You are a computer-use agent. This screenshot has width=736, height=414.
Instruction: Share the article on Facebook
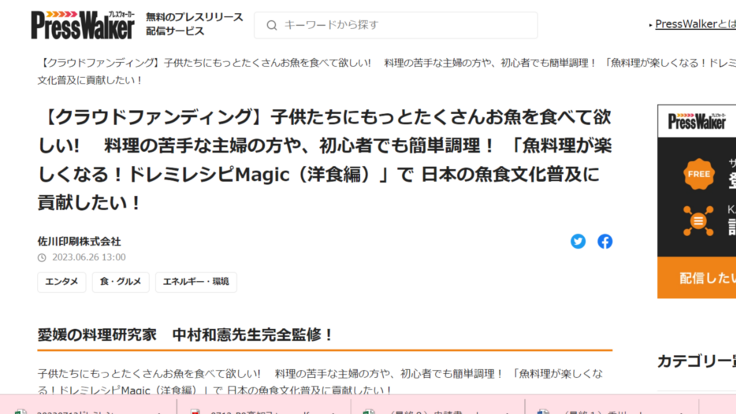(605, 241)
